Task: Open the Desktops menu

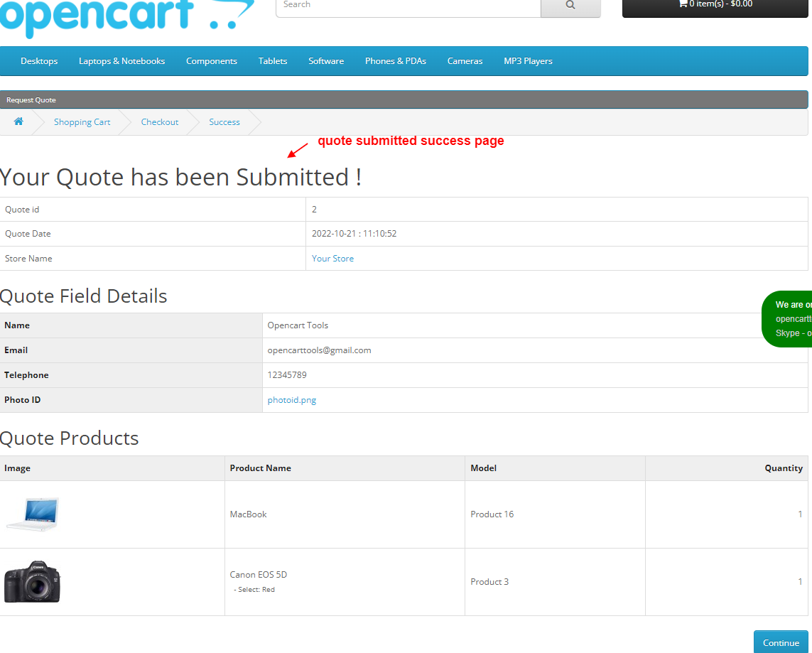Action: coord(39,61)
